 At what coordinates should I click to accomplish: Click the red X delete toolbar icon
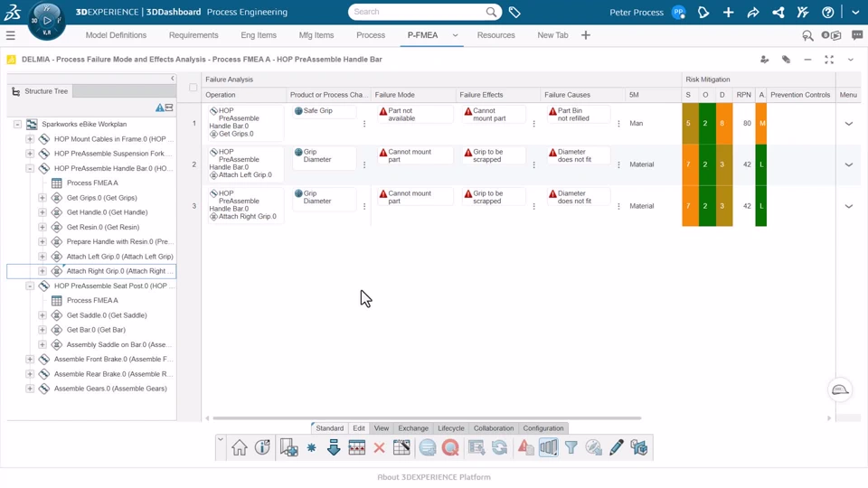(379, 447)
